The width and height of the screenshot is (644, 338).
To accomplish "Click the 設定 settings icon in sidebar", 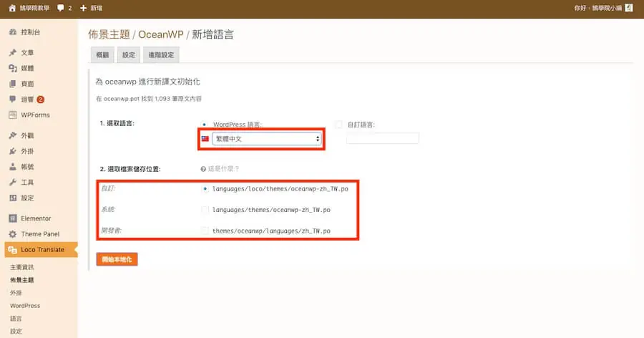I will tap(13, 198).
